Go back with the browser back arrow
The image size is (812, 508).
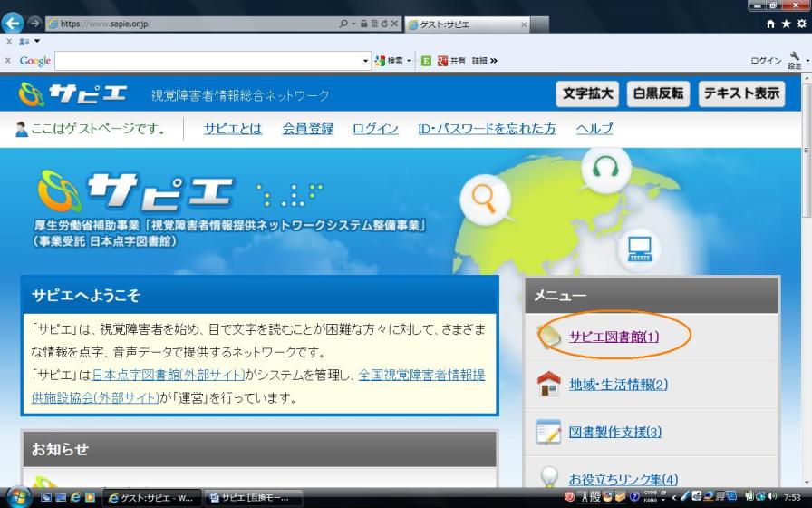(13, 24)
